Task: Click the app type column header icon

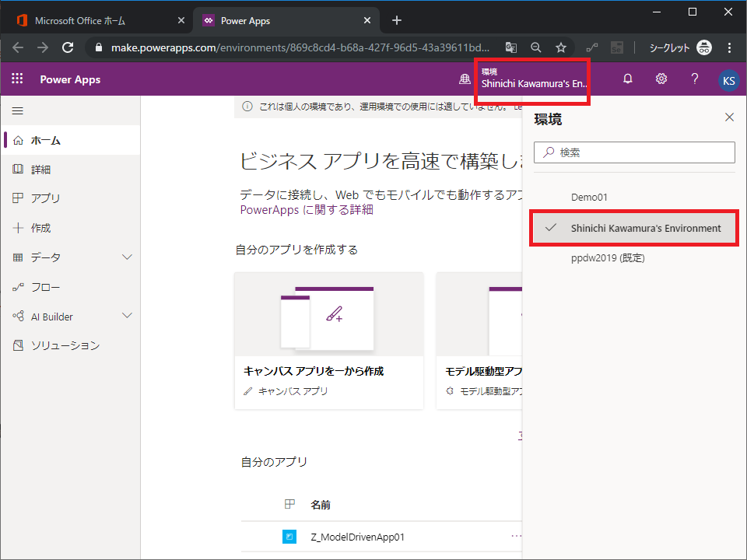Action: coord(289,504)
